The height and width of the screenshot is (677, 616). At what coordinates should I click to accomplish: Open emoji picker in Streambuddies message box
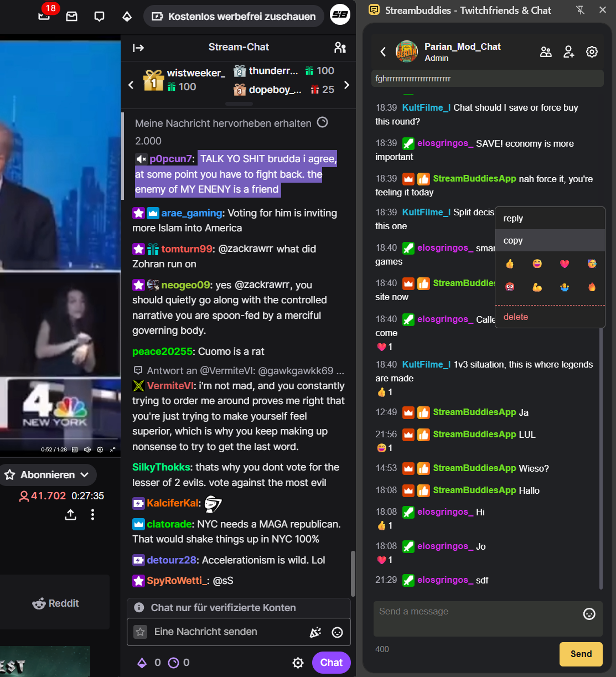pos(589,613)
